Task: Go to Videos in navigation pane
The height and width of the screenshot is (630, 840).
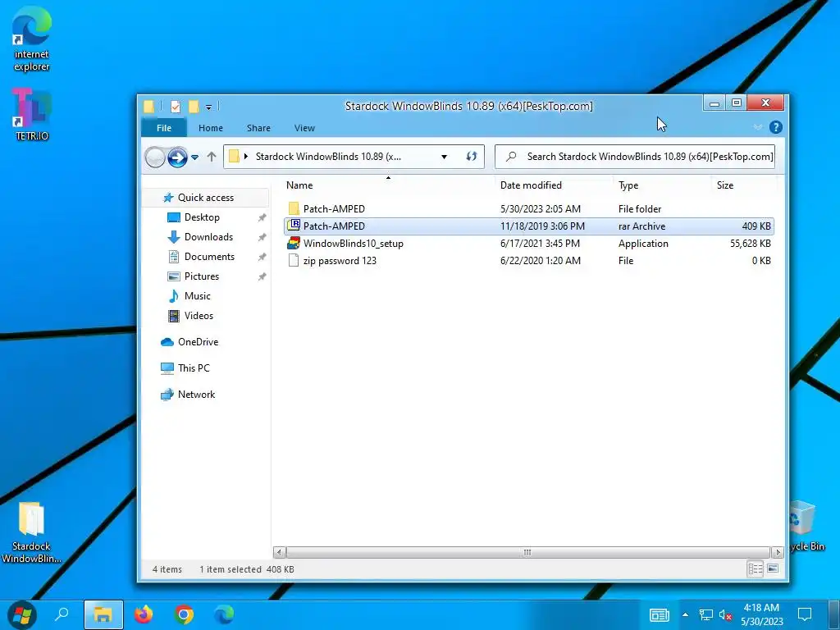Action: tap(199, 316)
